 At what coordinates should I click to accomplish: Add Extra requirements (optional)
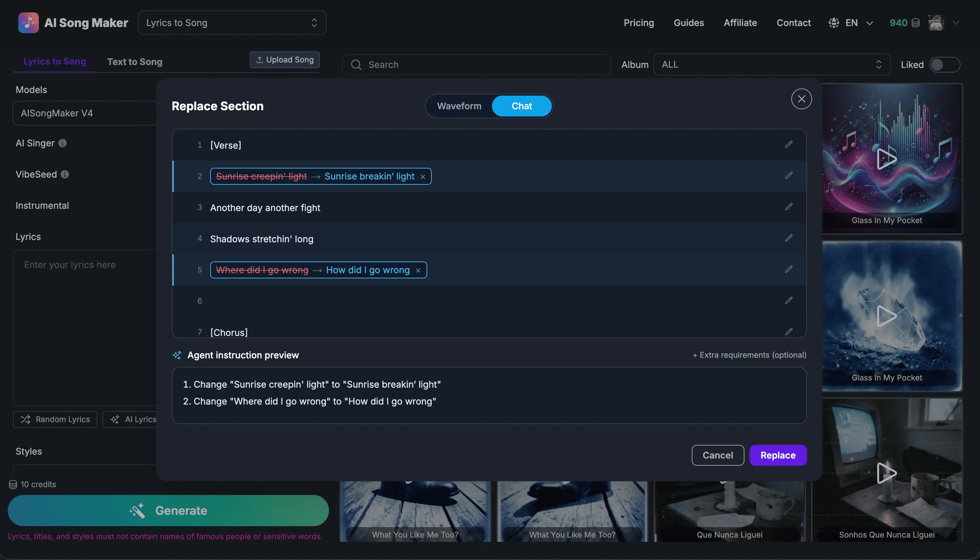pos(749,355)
